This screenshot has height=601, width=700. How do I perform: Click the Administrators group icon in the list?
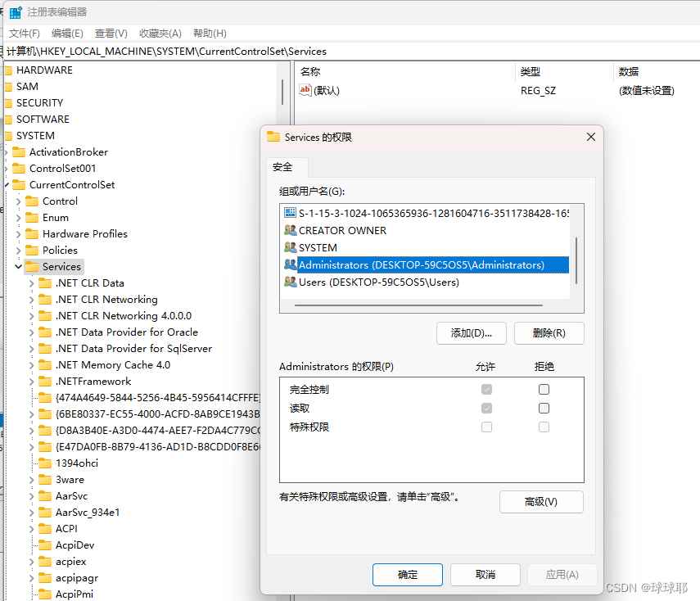(x=291, y=264)
